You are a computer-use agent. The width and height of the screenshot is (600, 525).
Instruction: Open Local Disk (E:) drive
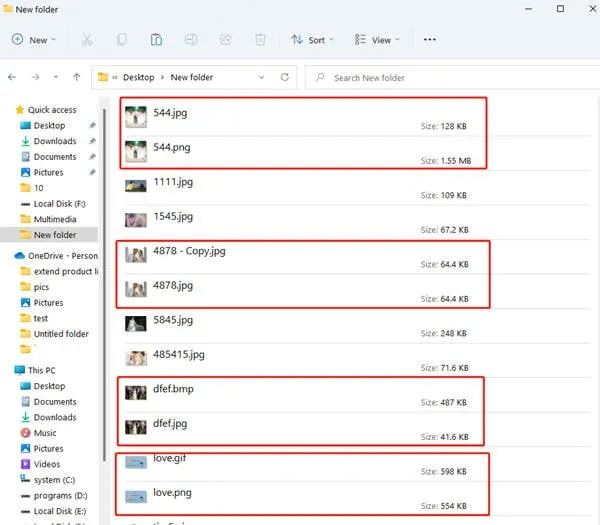[60, 511]
